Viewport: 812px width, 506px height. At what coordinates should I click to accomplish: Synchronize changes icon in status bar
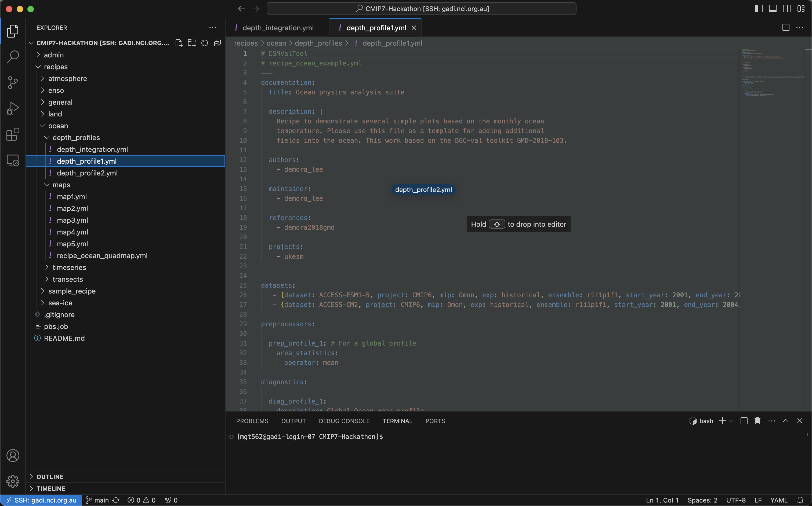coord(116,500)
